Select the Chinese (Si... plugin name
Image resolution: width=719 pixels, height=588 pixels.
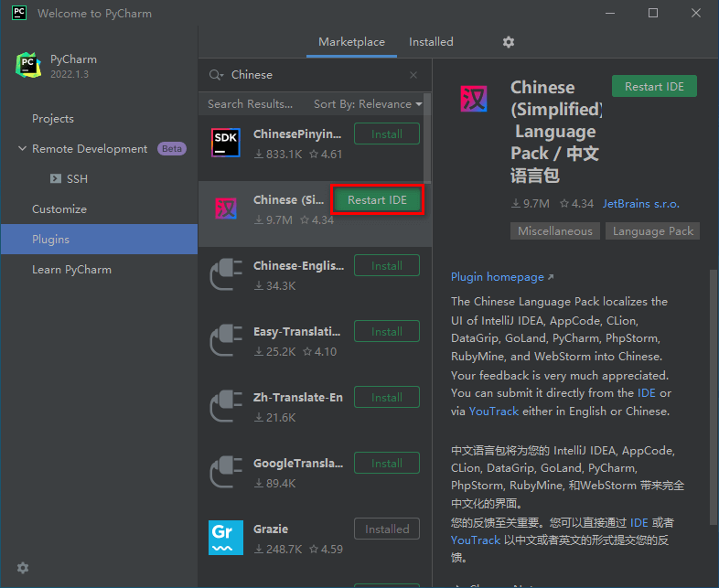point(288,200)
